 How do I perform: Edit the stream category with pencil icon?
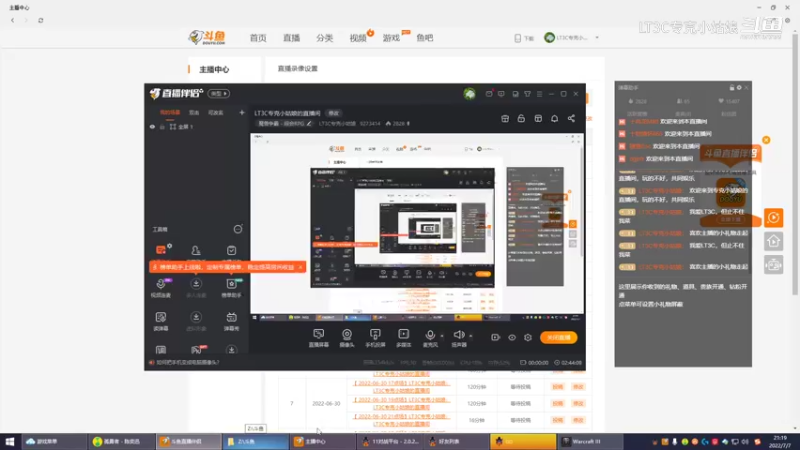pos(309,123)
